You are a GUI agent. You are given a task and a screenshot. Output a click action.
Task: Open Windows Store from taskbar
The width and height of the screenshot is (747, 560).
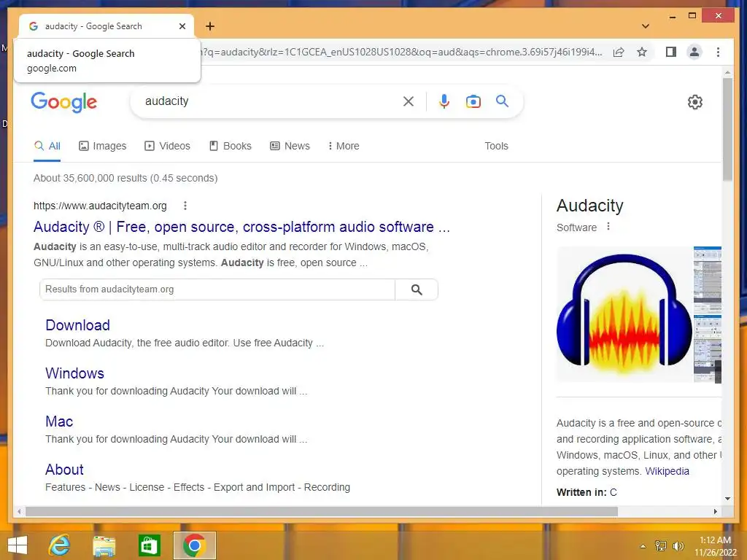click(x=149, y=545)
